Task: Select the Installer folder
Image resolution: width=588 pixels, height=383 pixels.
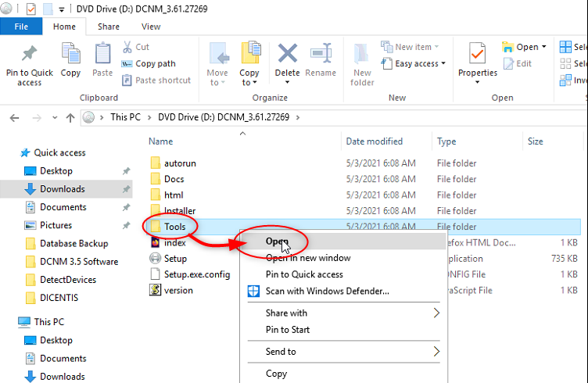Action: tap(180, 210)
